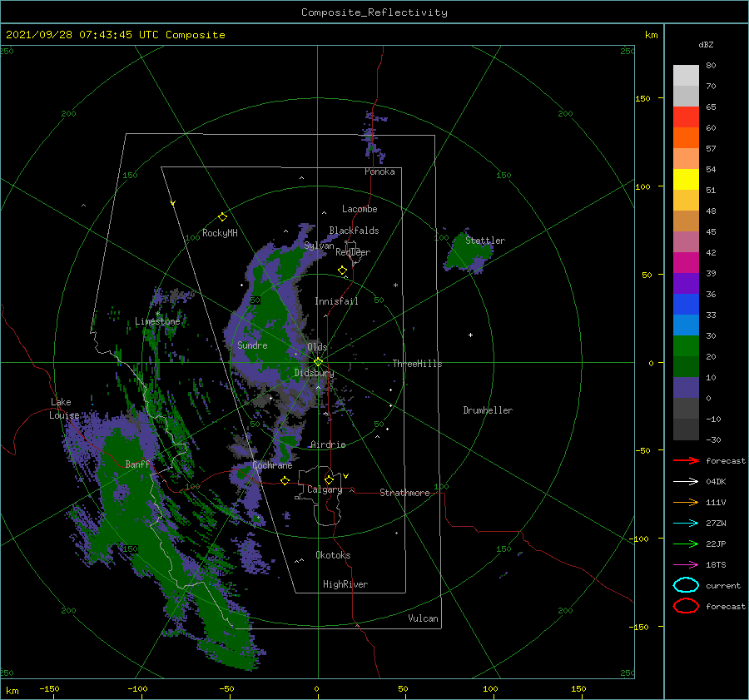Click the Vulcan label
The width and height of the screenshot is (749, 700).
click(423, 618)
